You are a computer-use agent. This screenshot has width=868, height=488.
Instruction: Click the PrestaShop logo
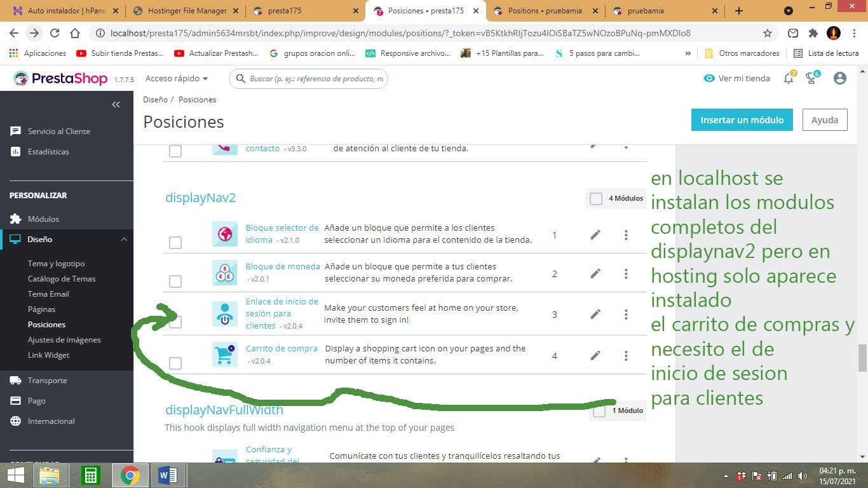click(61, 79)
